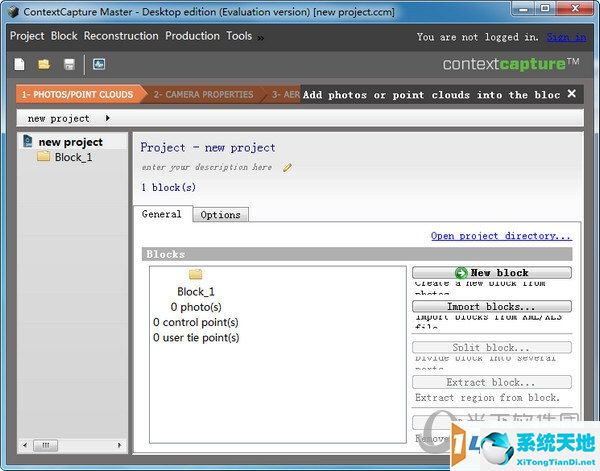600x471 pixels.
Task: Select the 2- CAMERA PROPERTIES workflow step
Action: click(x=204, y=95)
